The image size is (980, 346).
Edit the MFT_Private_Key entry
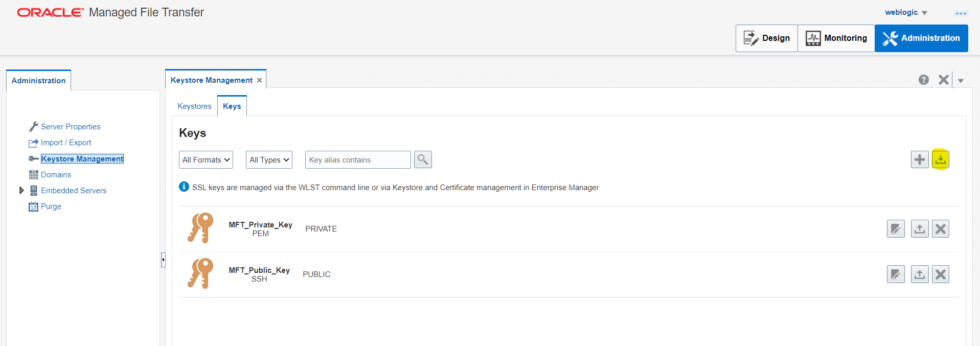click(x=896, y=229)
